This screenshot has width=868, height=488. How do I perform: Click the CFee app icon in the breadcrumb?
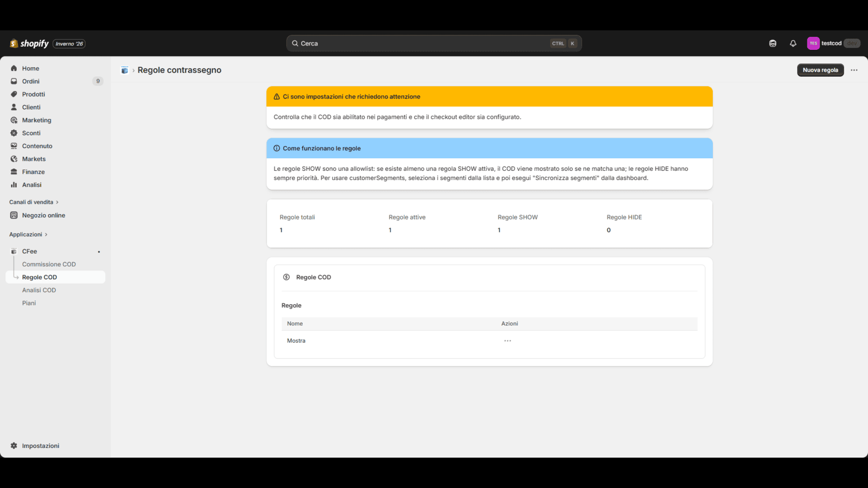125,70
